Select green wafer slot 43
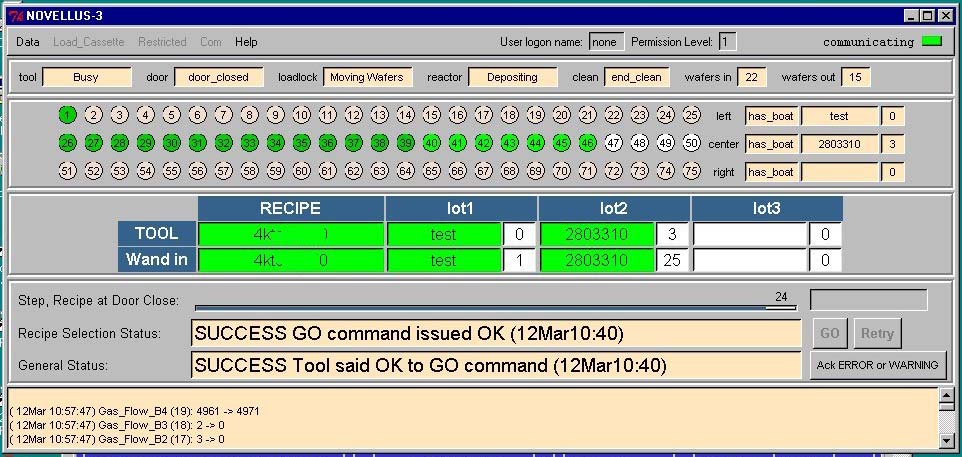This screenshot has height=457, width=962. click(509, 143)
